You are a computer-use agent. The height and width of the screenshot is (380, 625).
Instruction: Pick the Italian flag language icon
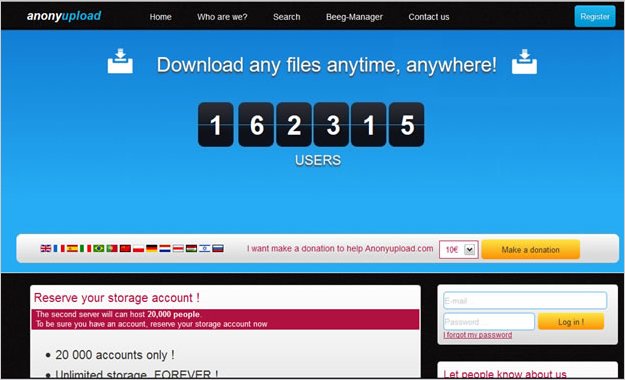coord(85,248)
